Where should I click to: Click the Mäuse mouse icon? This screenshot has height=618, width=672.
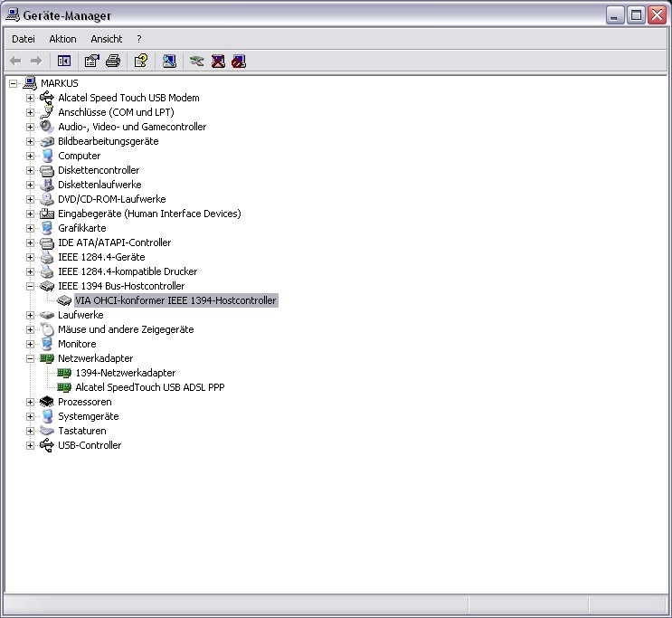[x=47, y=329]
